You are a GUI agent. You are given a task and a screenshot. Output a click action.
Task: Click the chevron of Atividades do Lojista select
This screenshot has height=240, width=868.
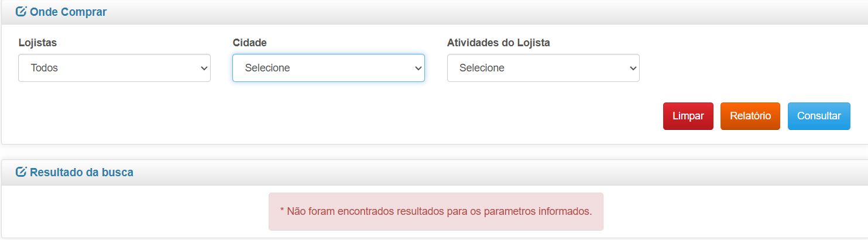(x=633, y=68)
